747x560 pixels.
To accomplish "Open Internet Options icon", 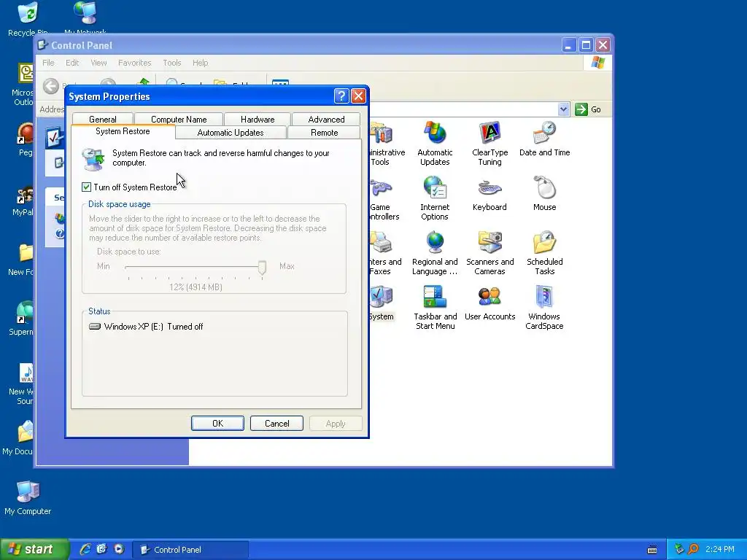I will [x=435, y=198].
